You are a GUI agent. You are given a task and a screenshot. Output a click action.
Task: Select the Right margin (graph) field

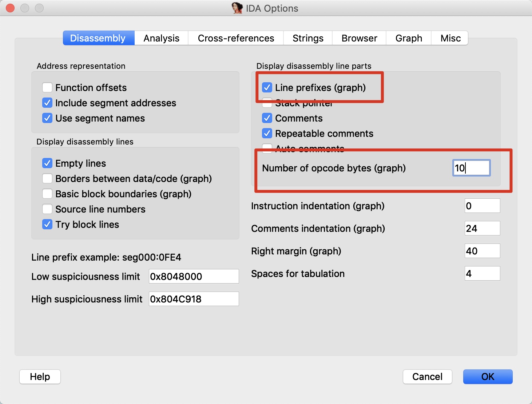point(482,251)
